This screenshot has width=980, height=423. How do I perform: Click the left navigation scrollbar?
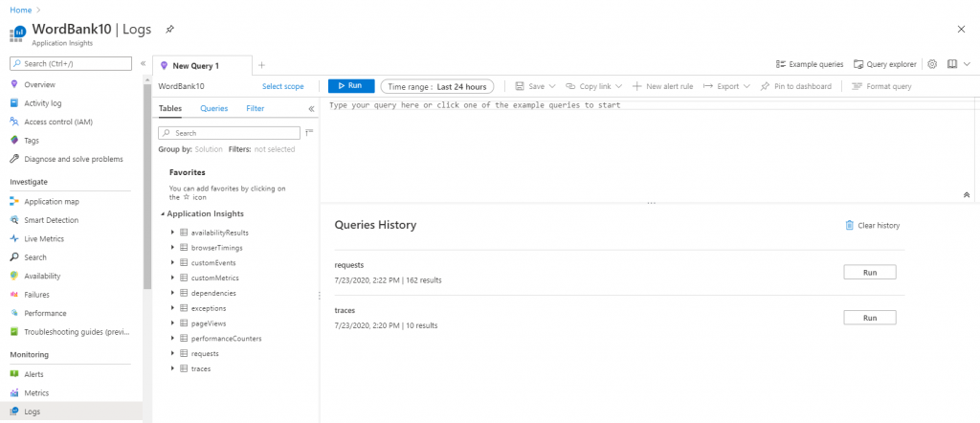point(147,188)
